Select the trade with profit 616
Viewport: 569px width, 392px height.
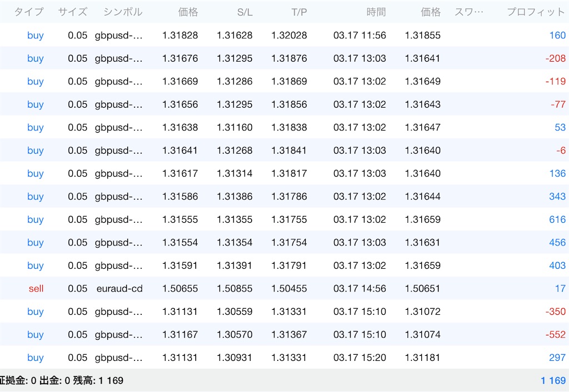pyautogui.click(x=284, y=219)
